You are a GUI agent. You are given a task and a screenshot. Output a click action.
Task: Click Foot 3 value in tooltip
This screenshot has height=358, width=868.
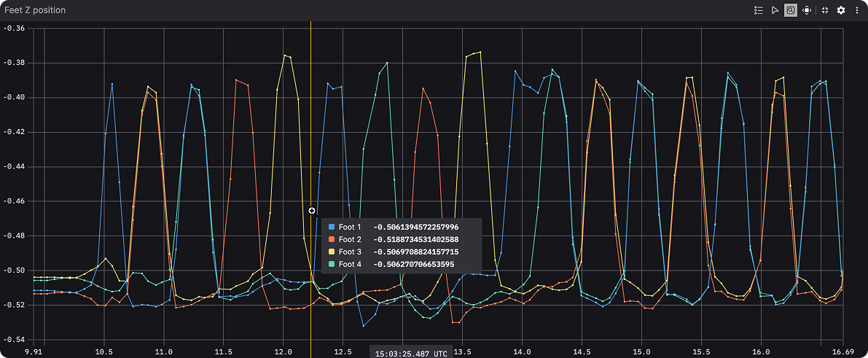[x=416, y=252]
